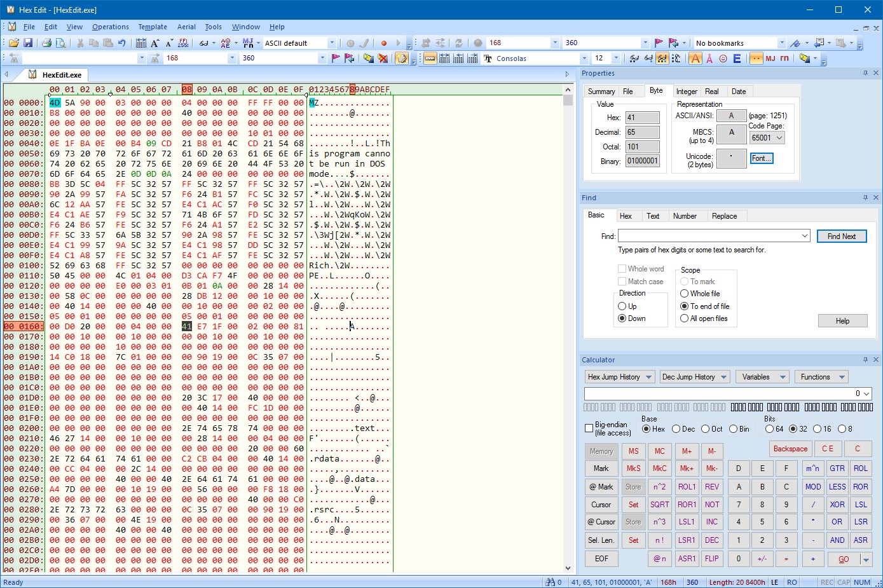Switch to the Integer properties tab
The height and width of the screenshot is (588, 883).
687,92
